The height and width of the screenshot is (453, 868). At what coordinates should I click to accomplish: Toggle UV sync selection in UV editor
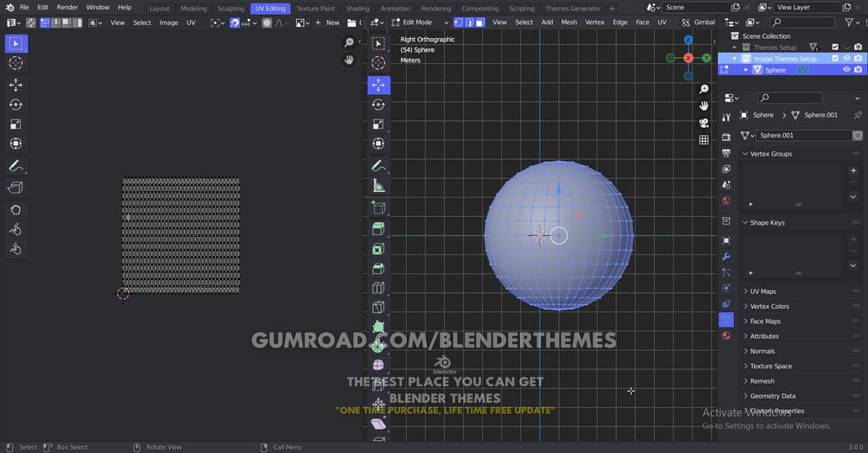click(31, 22)
